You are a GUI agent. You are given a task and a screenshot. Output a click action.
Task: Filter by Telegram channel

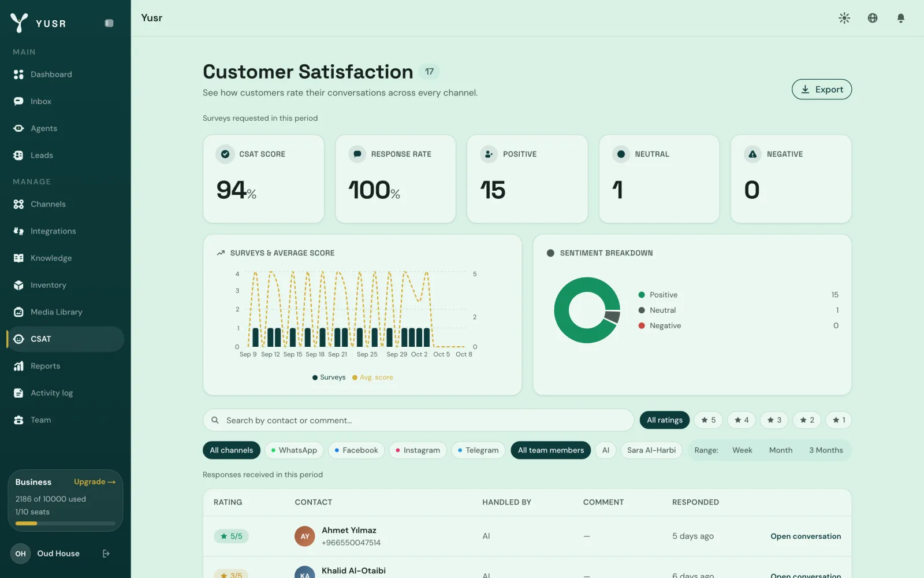tap(478, 450)
